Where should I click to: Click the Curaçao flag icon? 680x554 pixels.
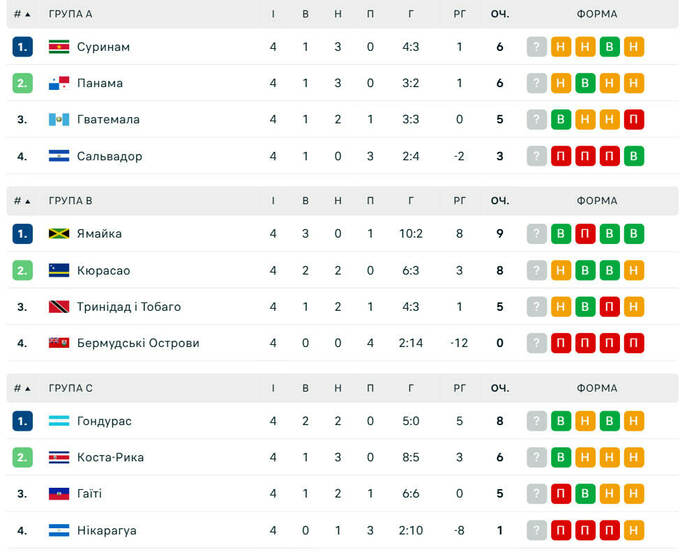pos(59,270)
